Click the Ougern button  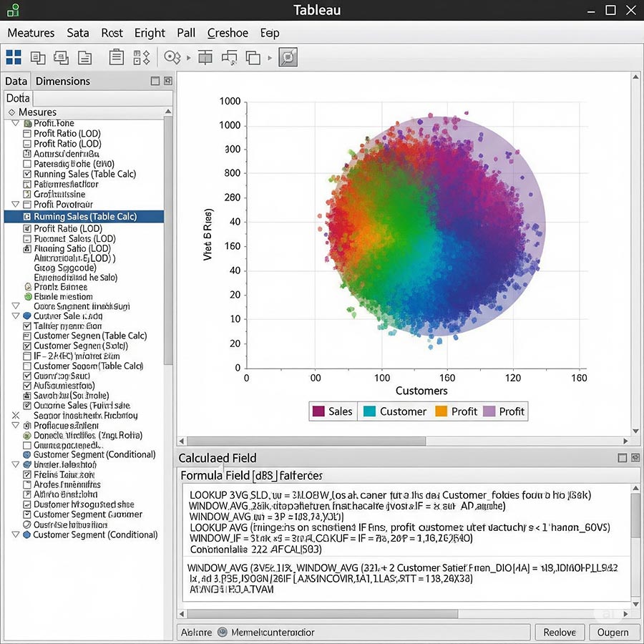coord(613,632)
